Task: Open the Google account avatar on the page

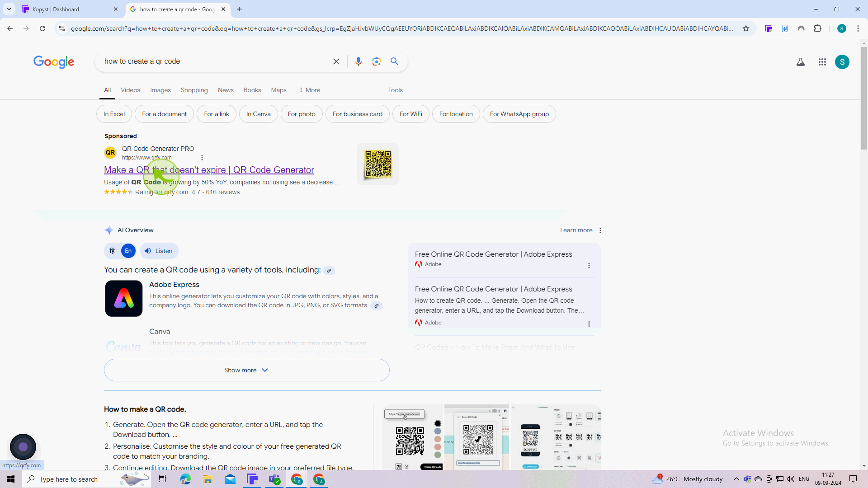Action: [842, 62]
